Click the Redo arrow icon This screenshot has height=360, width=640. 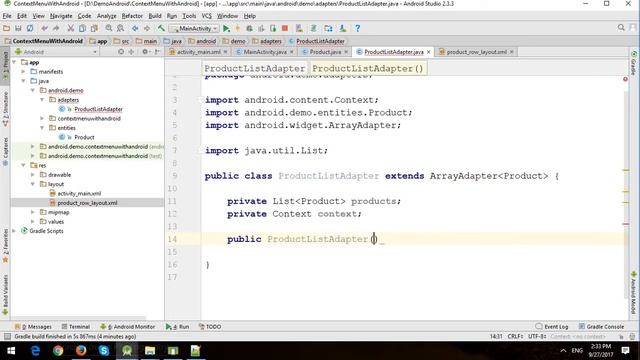[56, 29]
